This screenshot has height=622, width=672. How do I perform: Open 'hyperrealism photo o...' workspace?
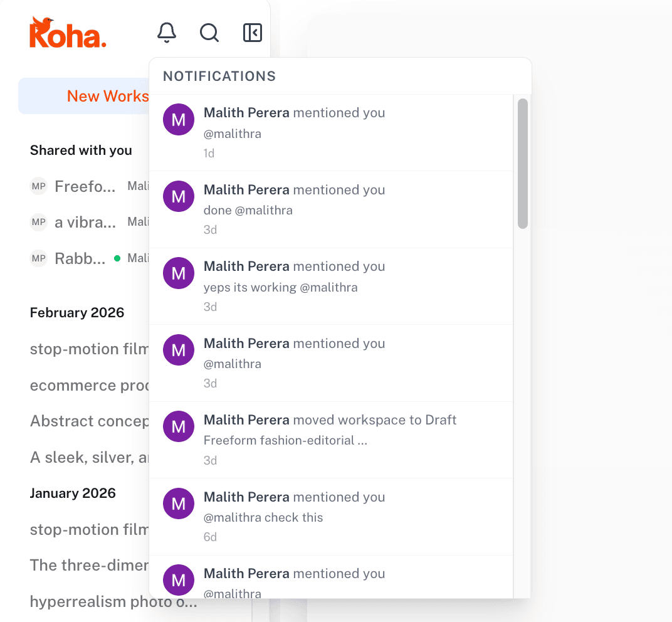point(113,601)
